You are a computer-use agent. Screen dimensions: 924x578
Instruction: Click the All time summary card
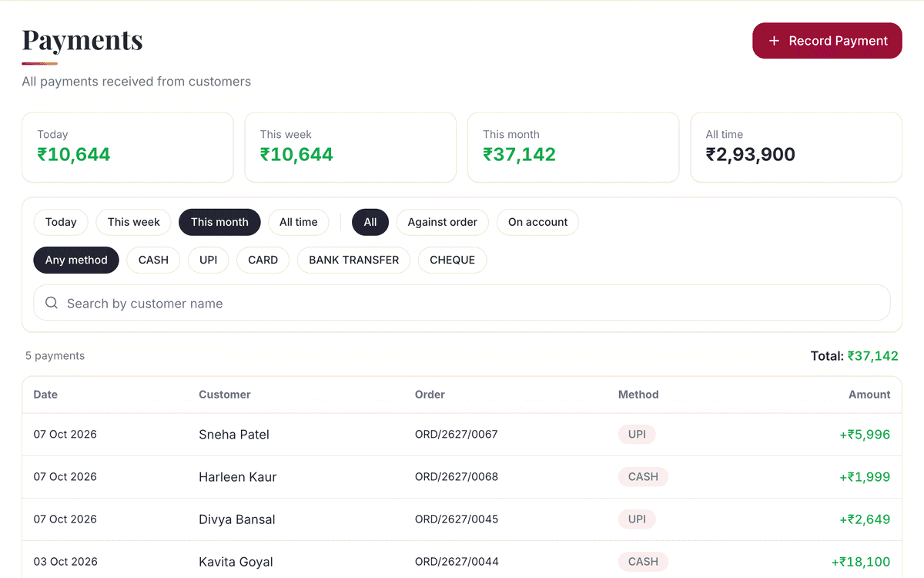[x=796, y=147]
